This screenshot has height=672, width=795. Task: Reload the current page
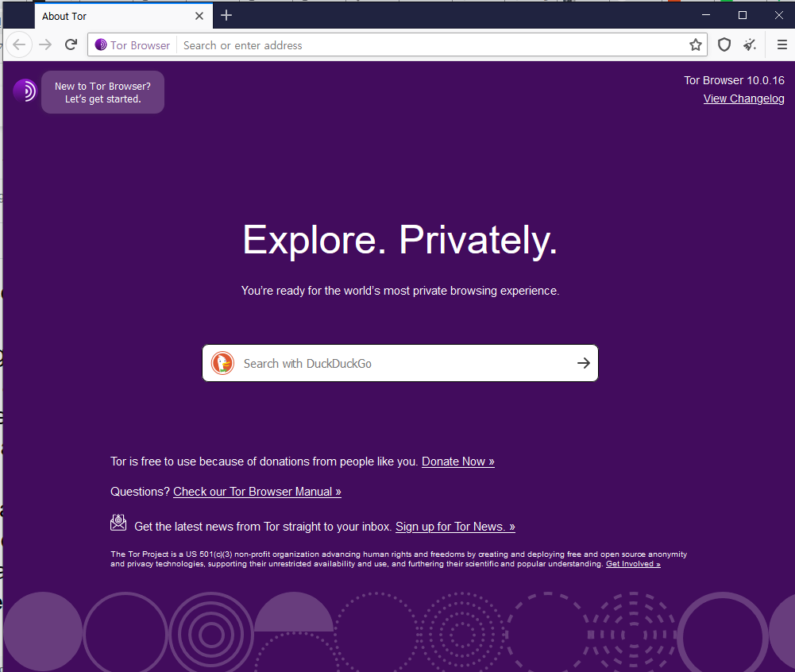coord(71,45)
